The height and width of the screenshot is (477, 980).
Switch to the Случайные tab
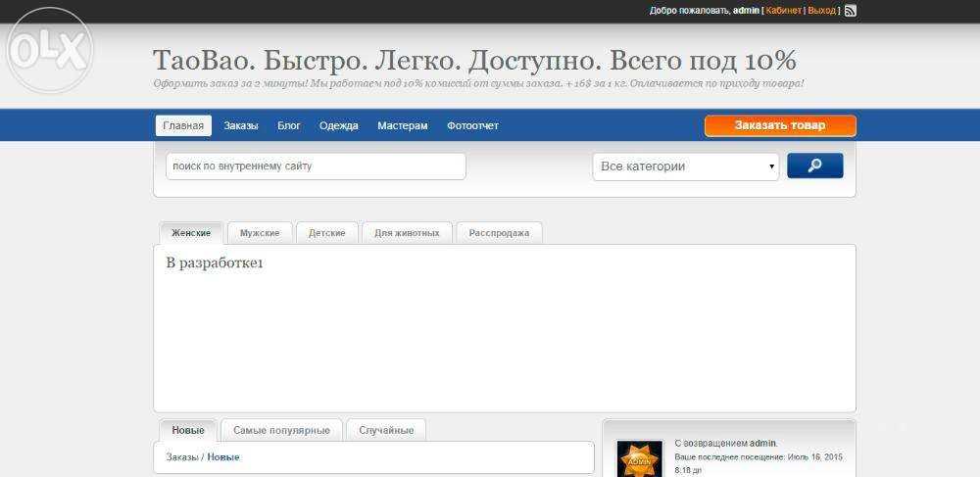click(x=386, y=430)
